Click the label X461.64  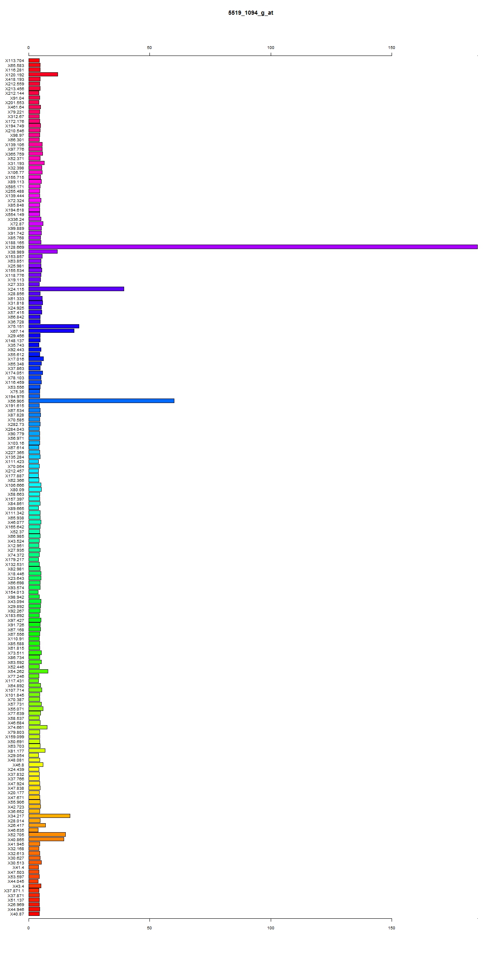pyautogui.click(x=16, y=107)
